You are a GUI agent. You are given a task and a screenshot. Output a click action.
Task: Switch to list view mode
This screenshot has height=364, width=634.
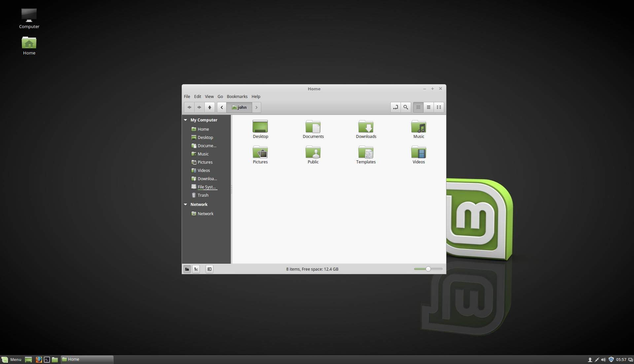coord(428,107)
